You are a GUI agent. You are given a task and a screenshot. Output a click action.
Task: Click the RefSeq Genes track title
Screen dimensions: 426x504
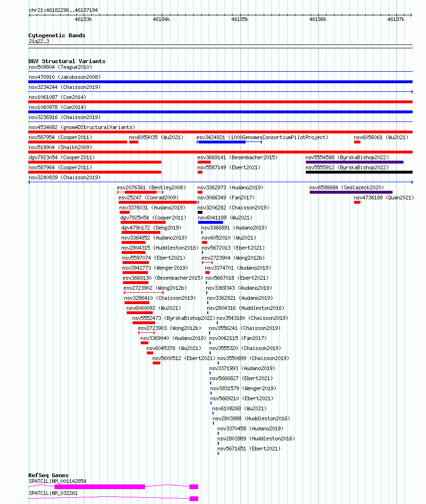[49, 475]
